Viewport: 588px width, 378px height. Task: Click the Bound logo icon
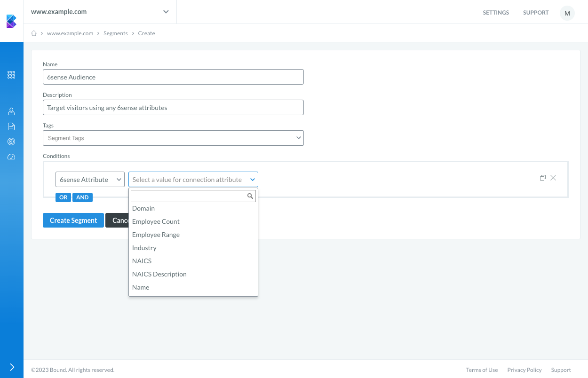click(x=11, y=21)
